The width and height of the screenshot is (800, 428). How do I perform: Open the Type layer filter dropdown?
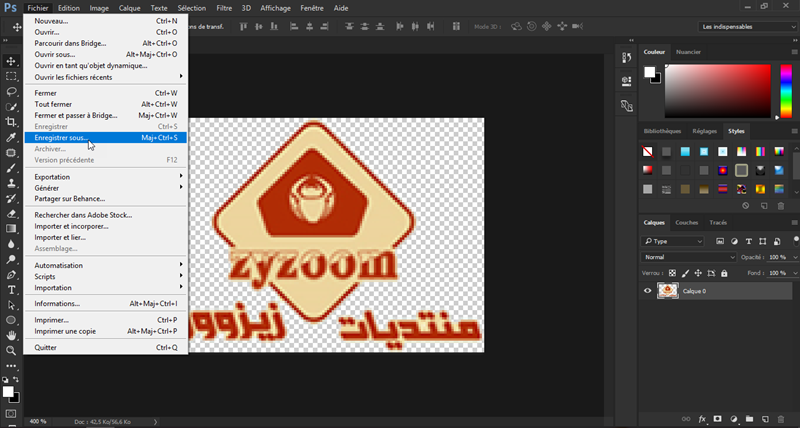[672, 241]
